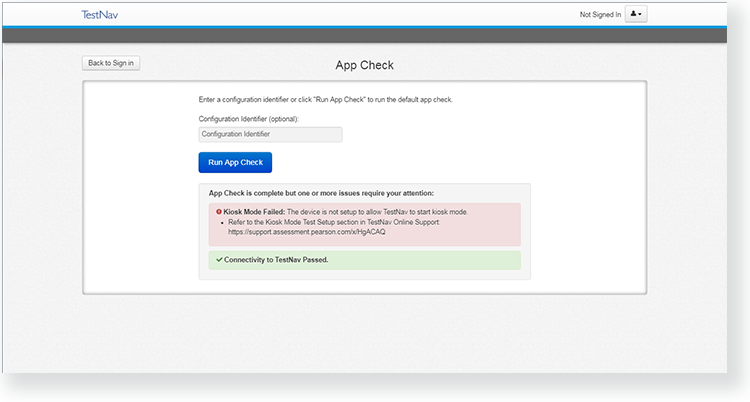The width and height of the screenshot is (750, 402).
Task: Click the green Connectivity Passed checkmark icon
Action: pos(218,260)
